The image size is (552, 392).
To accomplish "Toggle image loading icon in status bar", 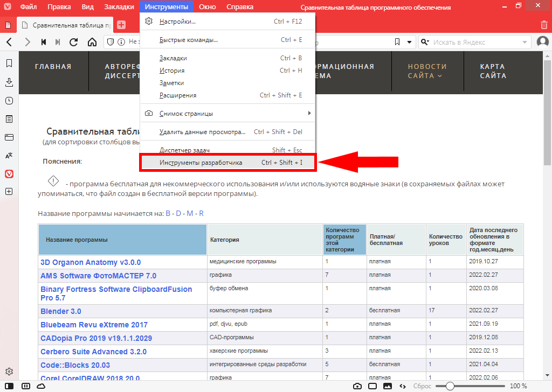I will [x=387, y=386].
